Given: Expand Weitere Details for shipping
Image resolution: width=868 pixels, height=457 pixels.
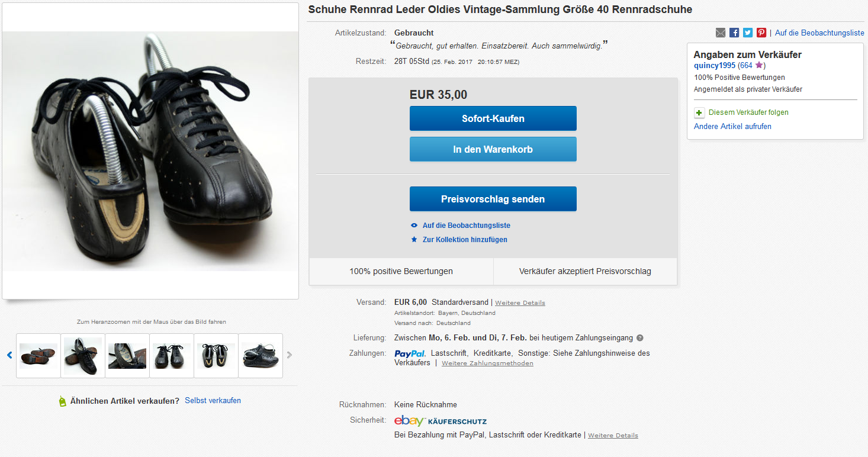Looking at the screenshot, I should point(520,303).
